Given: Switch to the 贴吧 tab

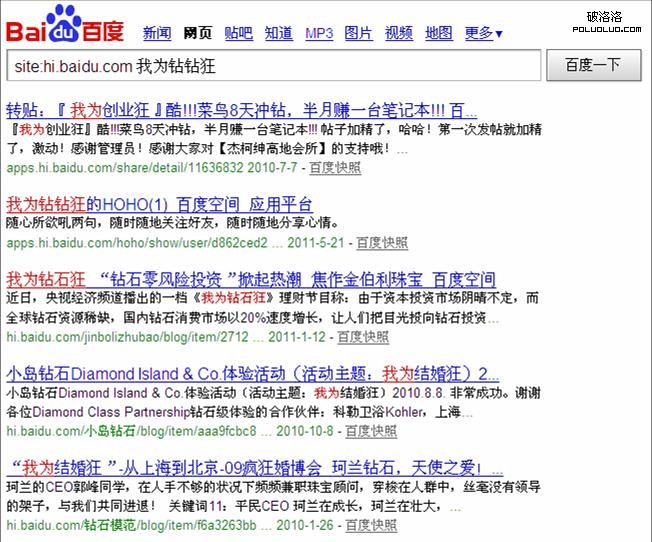Looking at the screenshot, I should pyautogui.click(x=238, y=33).
